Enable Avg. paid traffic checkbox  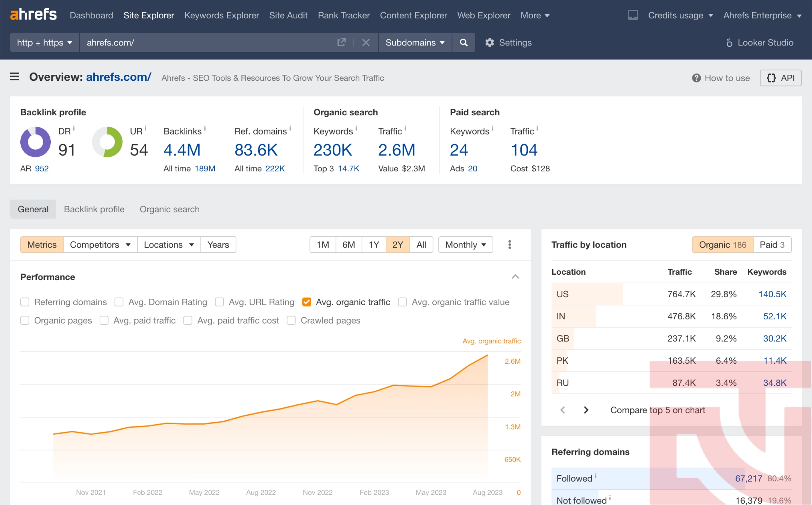(104, 321)
